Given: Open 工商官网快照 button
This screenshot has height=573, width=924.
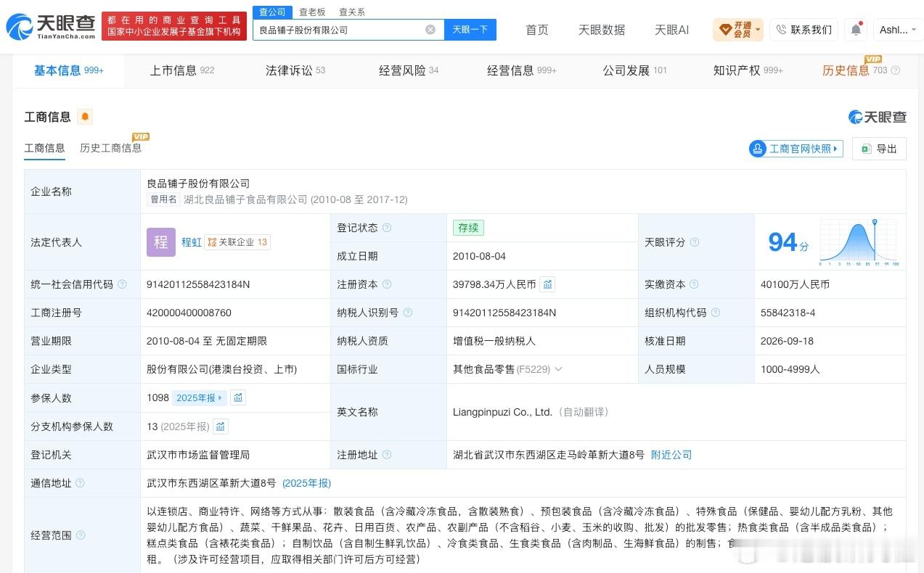Looking at the screenshot, I should [x=796, y=149].
